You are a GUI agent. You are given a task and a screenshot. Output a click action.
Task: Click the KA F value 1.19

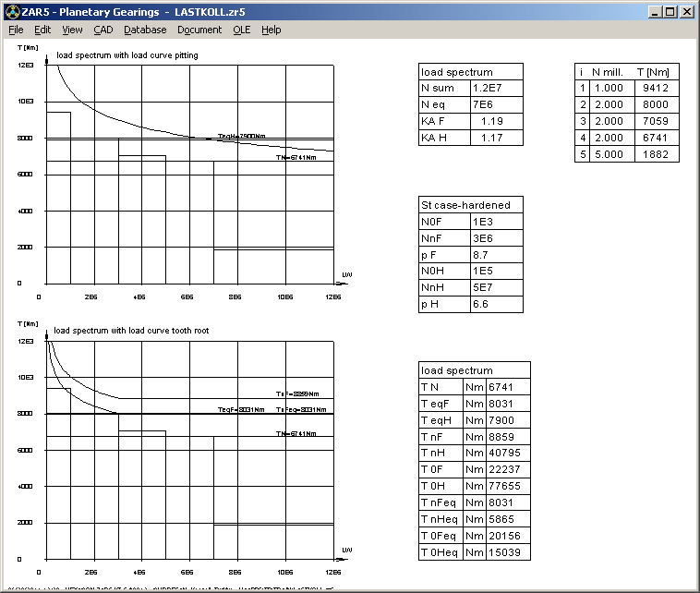[x=497, y=121]
